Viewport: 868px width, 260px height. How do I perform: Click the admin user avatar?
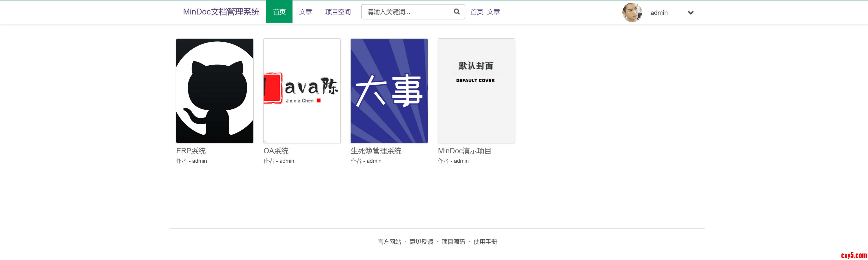click(x=632, y=12)
